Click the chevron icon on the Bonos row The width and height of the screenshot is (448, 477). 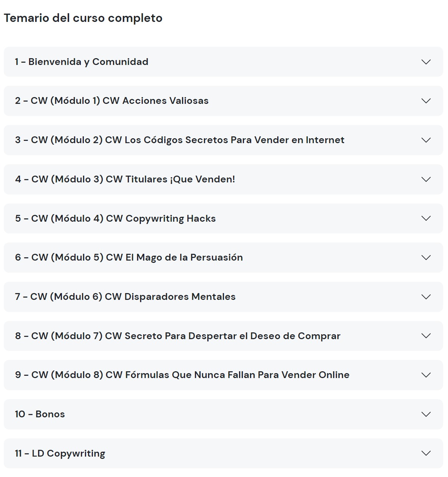(426, 414)
